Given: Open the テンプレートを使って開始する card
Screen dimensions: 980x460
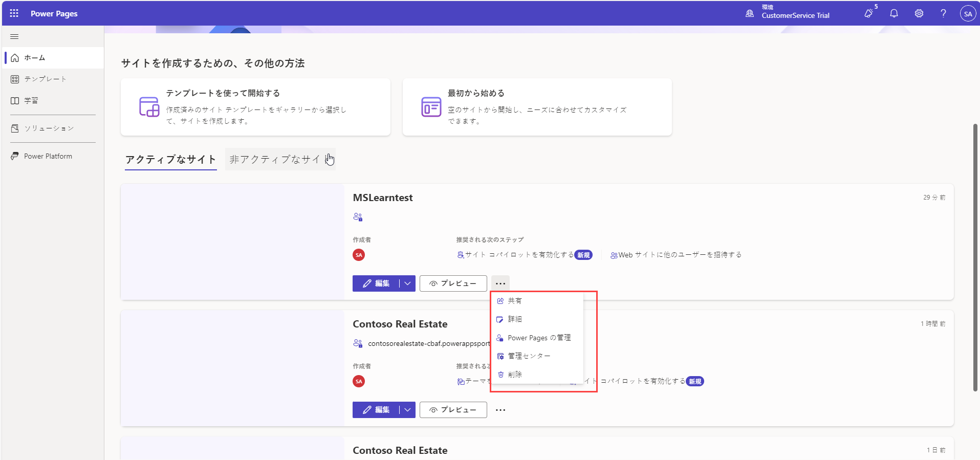Looking at the screenshot, I should click(x=255, y=107).
